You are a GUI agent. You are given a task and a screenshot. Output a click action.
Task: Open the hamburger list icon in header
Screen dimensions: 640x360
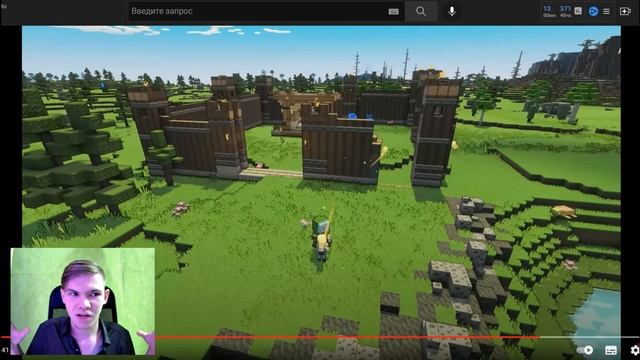coord(607,11)
